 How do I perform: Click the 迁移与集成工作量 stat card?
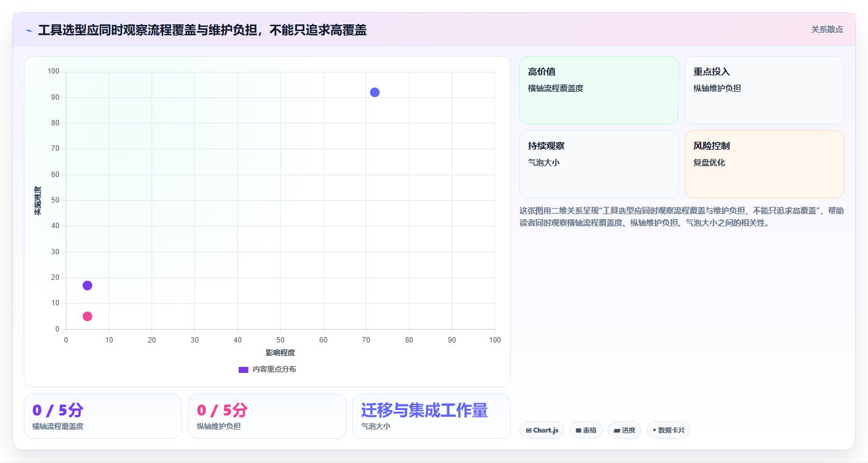432,416
